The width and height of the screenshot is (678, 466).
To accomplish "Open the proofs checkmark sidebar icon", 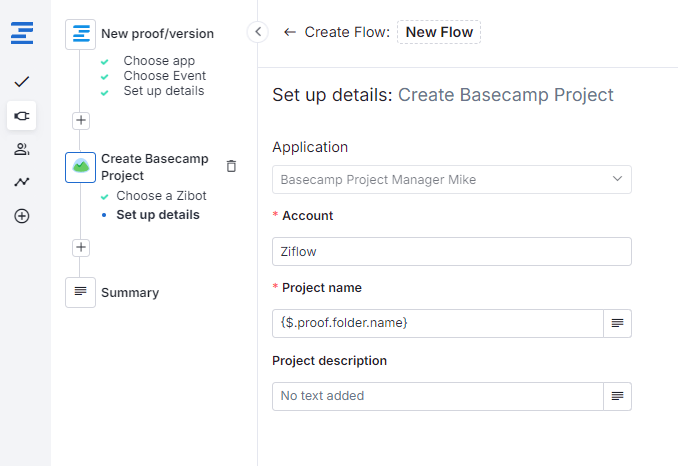I will point(22,81).
